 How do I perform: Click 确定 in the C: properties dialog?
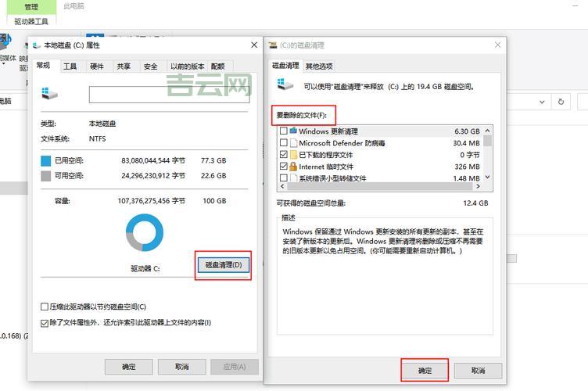128,367
